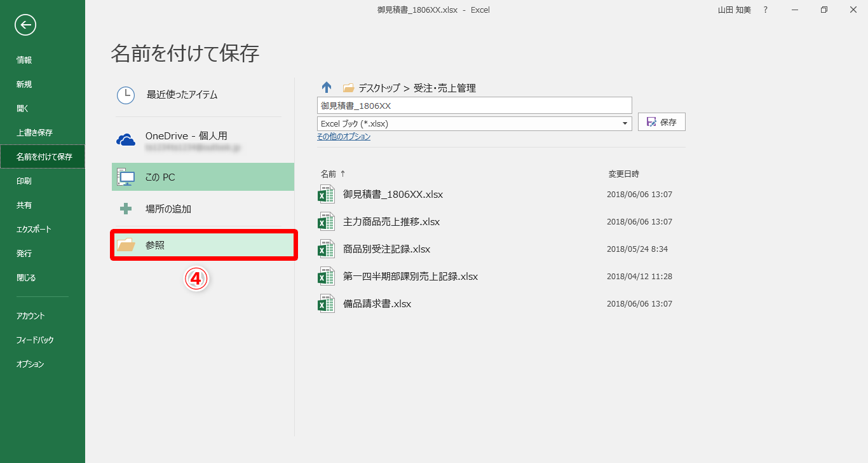Click the file name input field

pyautogui.click(x=474, y=105)
